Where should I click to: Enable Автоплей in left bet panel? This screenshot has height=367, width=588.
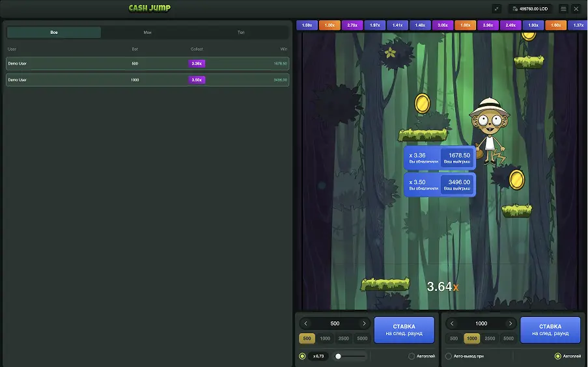click(x=412, y=356)
